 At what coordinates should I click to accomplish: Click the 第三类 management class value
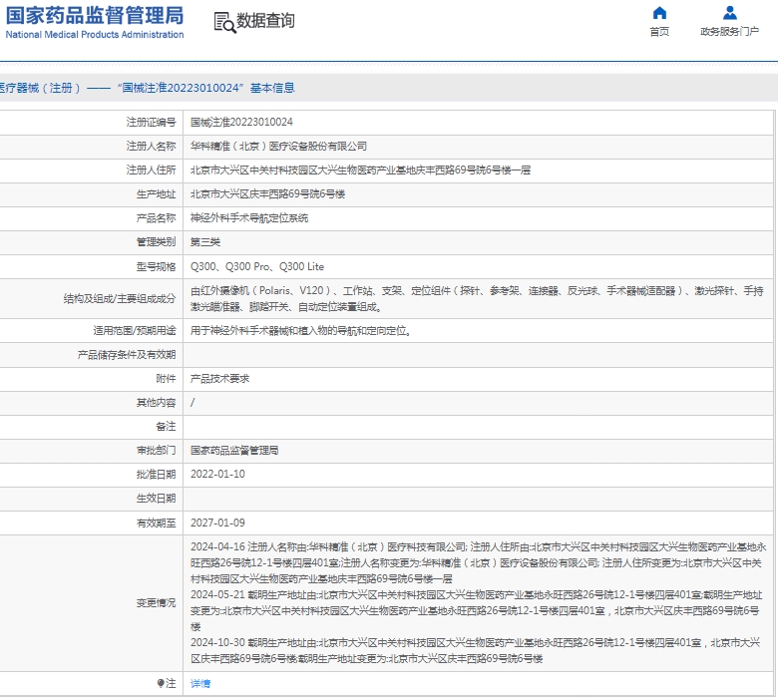click(x=205, y=241)
